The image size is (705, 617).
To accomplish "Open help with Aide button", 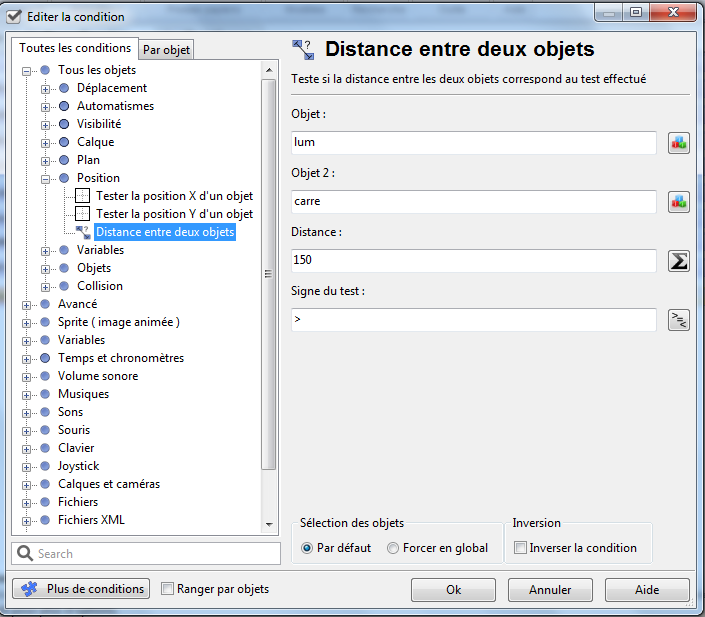I will coord(647,590).
